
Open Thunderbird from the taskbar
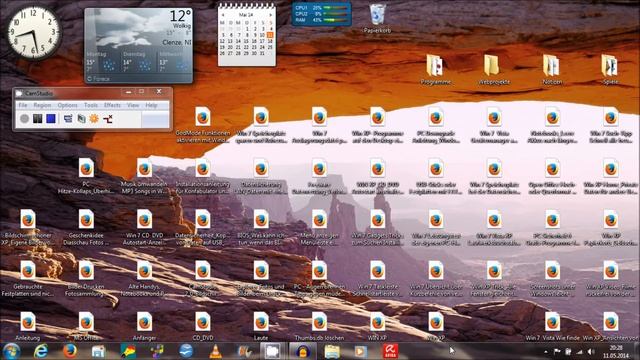pyautogui.click(x=186, y=351)
